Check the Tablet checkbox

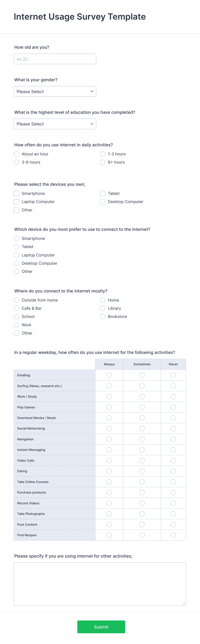click(103, 193)
